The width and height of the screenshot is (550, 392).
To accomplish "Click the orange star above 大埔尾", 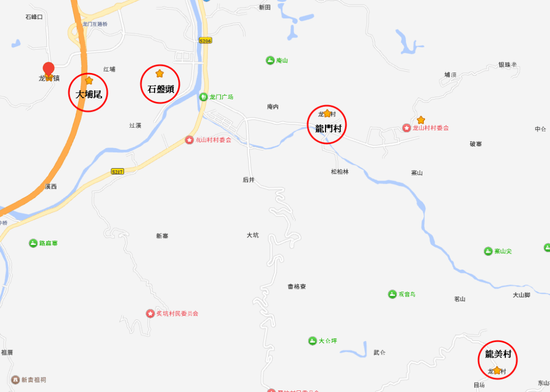I will (x=89, y=81).
